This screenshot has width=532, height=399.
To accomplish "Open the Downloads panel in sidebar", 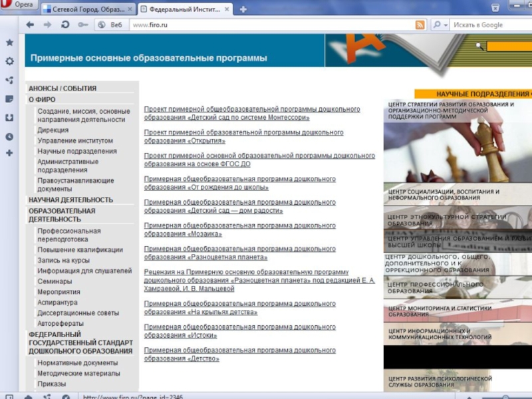I will click(9, 118).
